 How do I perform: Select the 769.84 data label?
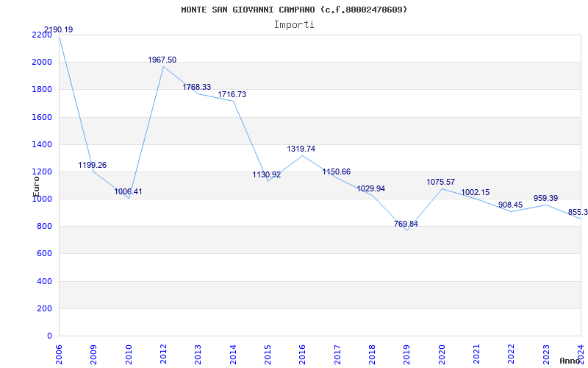(406, 224)
